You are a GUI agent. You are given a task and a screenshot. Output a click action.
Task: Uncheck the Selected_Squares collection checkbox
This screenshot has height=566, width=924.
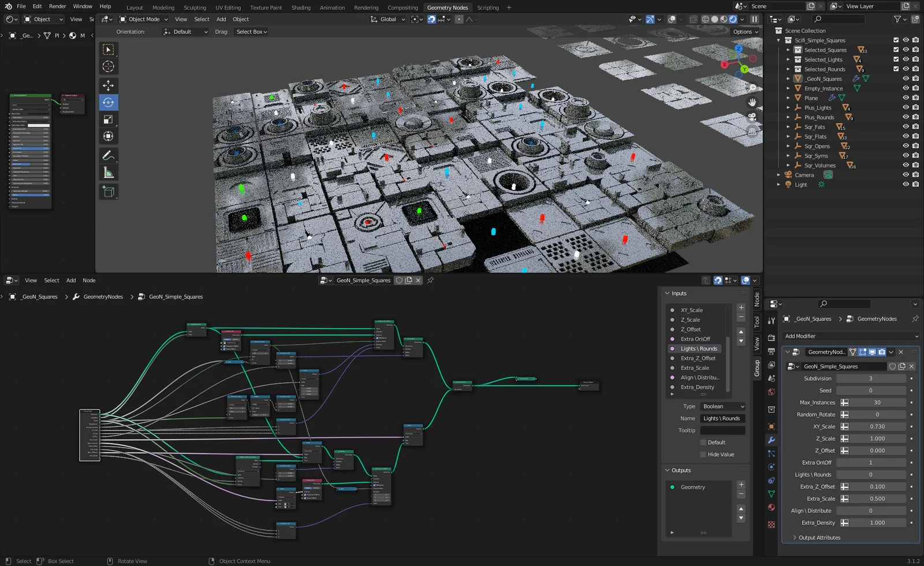pyautogui.click(x=896, y=50)
